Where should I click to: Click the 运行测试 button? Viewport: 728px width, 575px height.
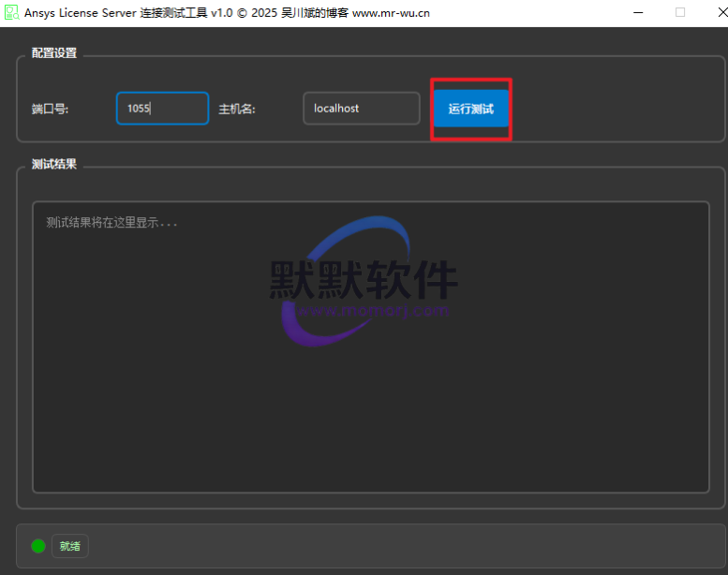click(x=470, y=109)
